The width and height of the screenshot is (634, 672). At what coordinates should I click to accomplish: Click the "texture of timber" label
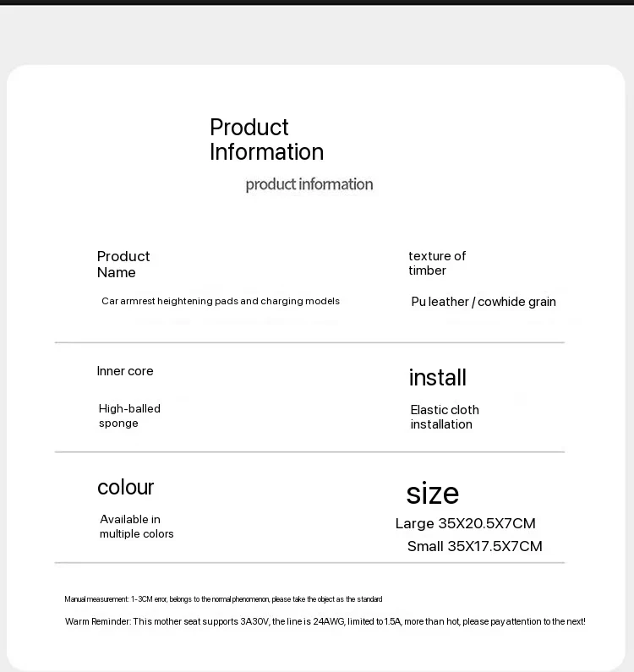click(x=437, y=263)
